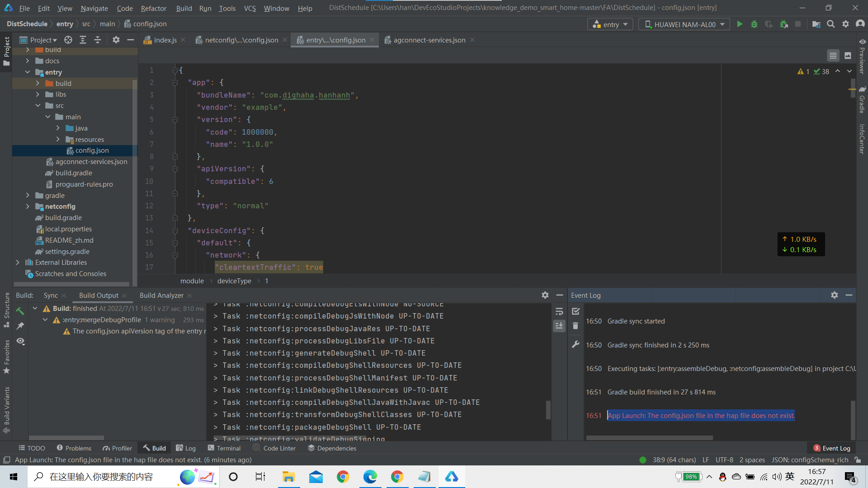868x488 pixels.
Task: Toggle the InfoCenter side panel
Action: (x=862, y=139)
